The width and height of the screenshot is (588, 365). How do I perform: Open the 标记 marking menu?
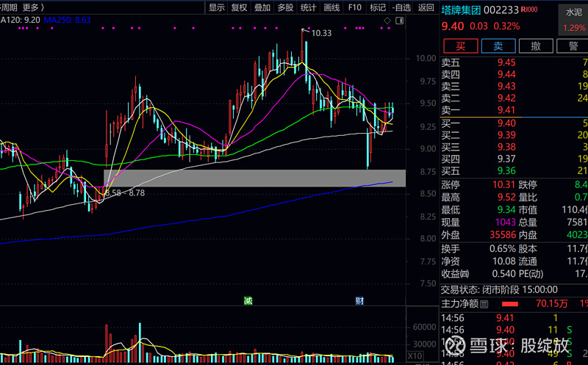[378, 7]
